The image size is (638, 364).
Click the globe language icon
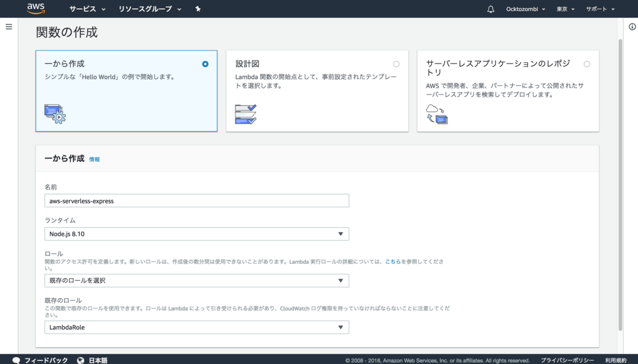coord(80,360)
